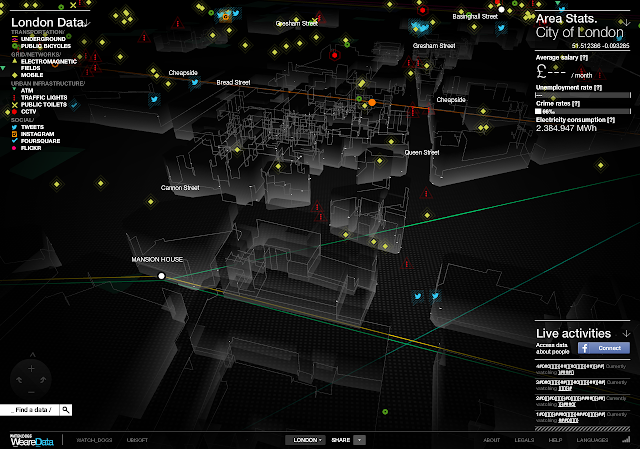Open the LANGUAGES menu
The width and height of the screenshot is (640, 449).
(592, 440)
